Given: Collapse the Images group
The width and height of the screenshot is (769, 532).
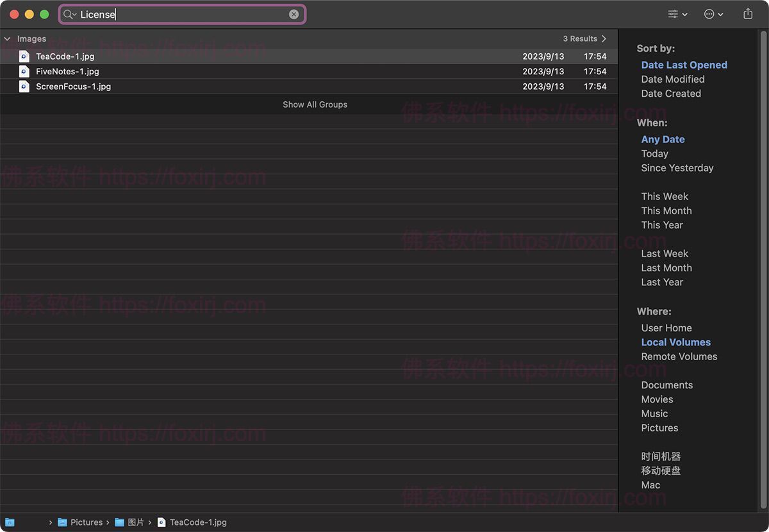Looking at the screenshot, I should point(8,39).
